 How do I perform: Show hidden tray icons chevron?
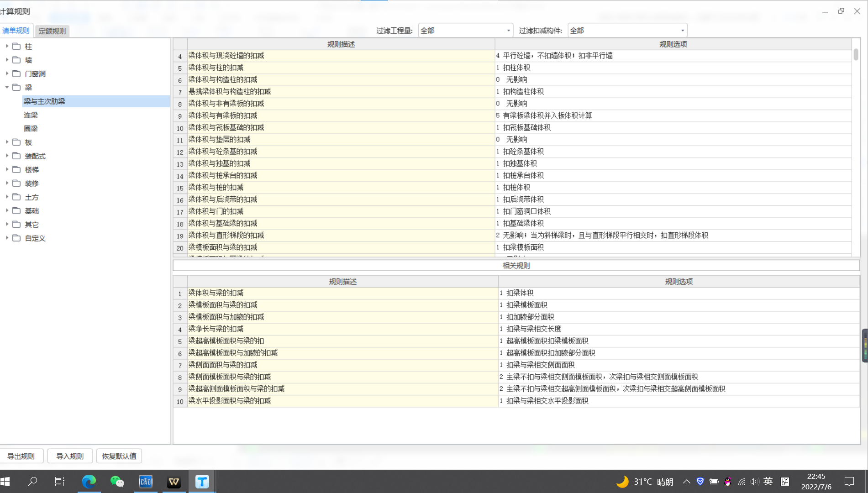(686, 482)
